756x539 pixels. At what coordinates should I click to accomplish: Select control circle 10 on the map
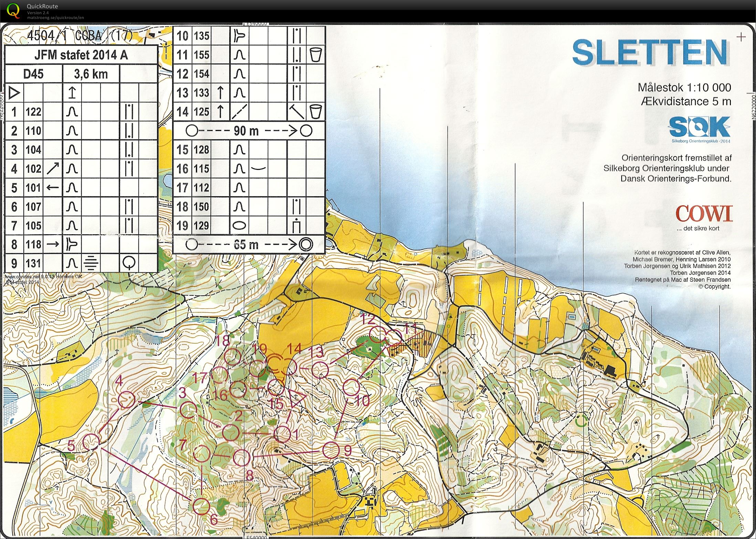[x=351, y=387]
